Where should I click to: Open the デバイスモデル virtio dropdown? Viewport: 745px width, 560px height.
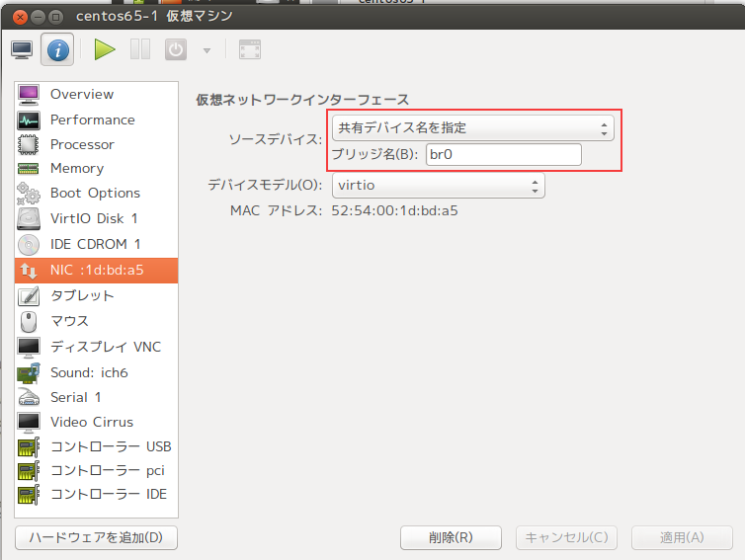438,185
